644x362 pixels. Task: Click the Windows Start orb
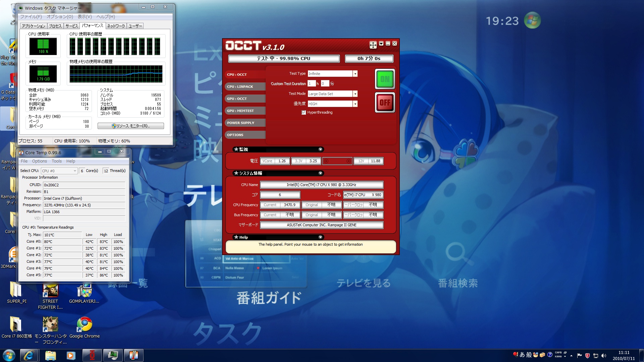9,355
